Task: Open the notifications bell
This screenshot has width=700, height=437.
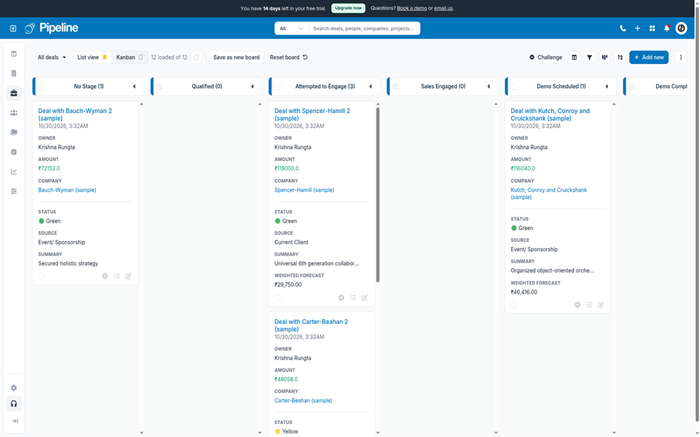Action: pyautogui.click(x=667, y=29)
